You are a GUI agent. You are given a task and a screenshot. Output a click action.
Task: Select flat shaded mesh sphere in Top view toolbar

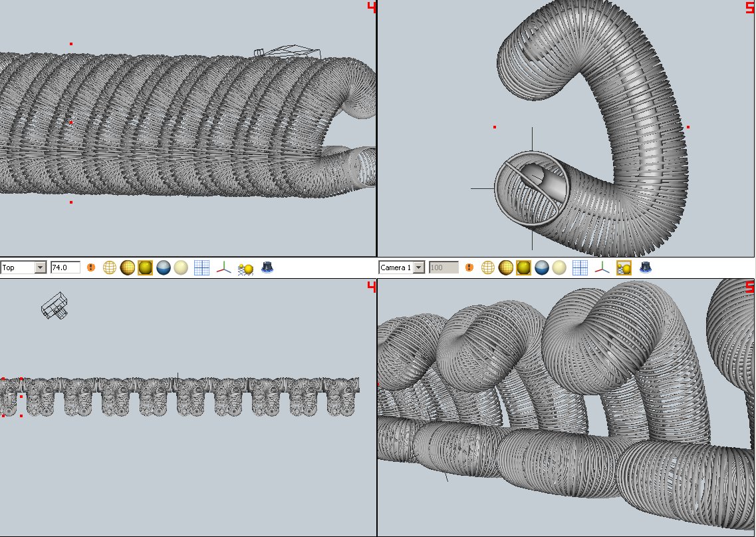coord(127,268)
